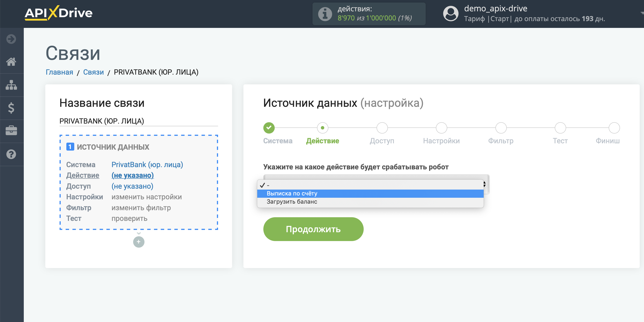This screenshot has width=644, height=322.
Task: Go to the home icon in sidebar
Action: pos(11,62)
